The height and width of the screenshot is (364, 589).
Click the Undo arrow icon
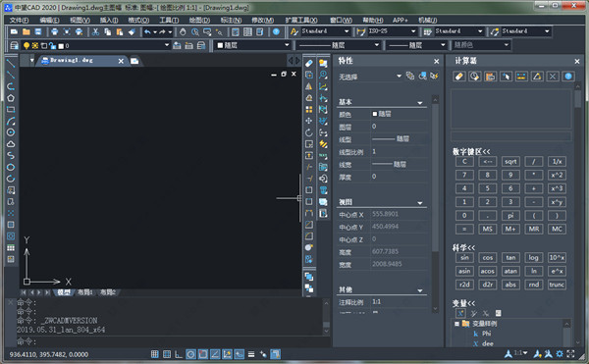(147, 32)
